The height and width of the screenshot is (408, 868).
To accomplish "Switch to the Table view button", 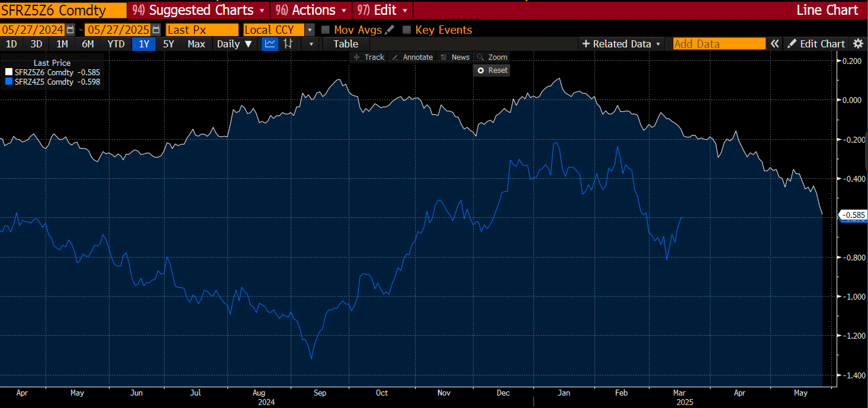I will click(x=345, y=44).
